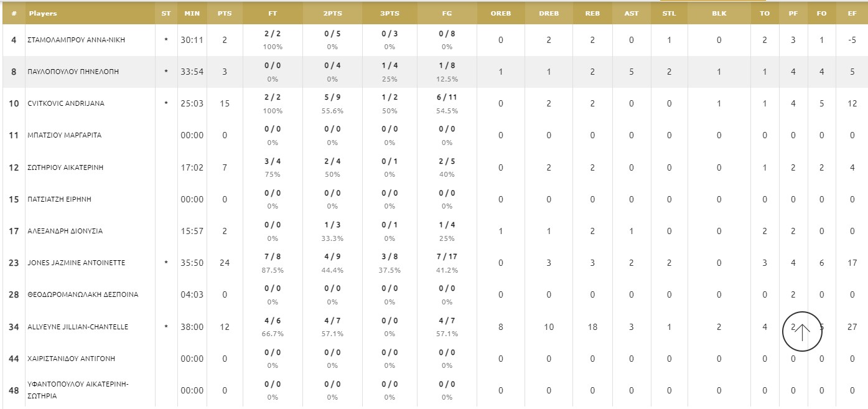Click the DREB column header
Viewport: 868px width, 409px height.
tap(549, 13)
